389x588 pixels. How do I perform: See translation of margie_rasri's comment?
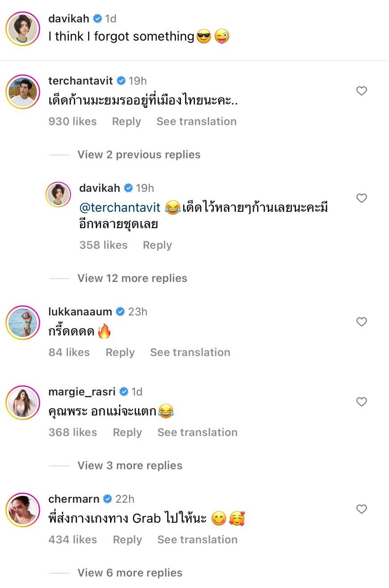point(197,432)
